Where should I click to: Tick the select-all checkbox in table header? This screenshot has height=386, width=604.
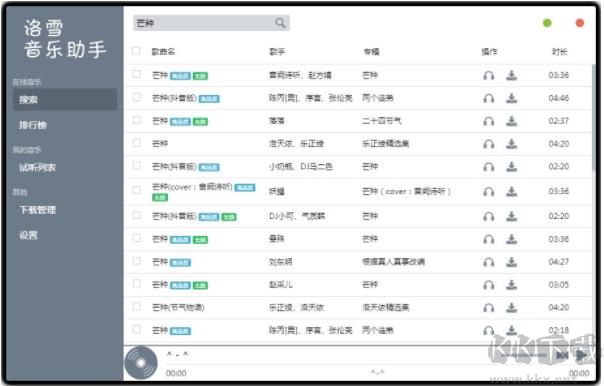[x=136, y=51]
